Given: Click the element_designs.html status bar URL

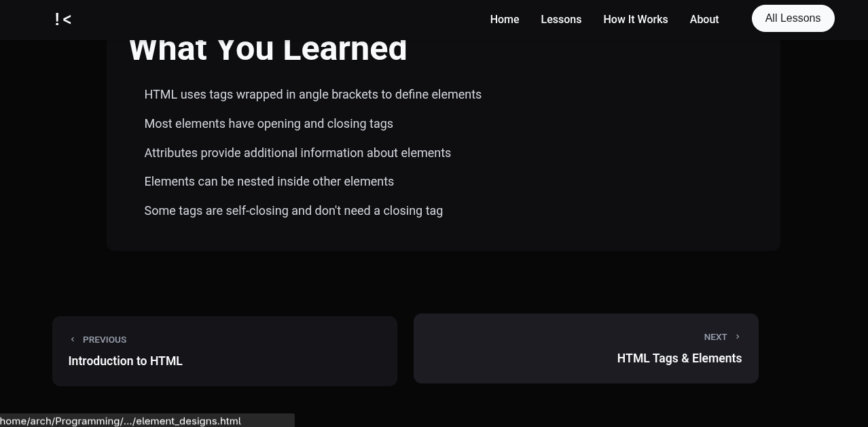Looking at the screenshot, I should coord(121,421).
